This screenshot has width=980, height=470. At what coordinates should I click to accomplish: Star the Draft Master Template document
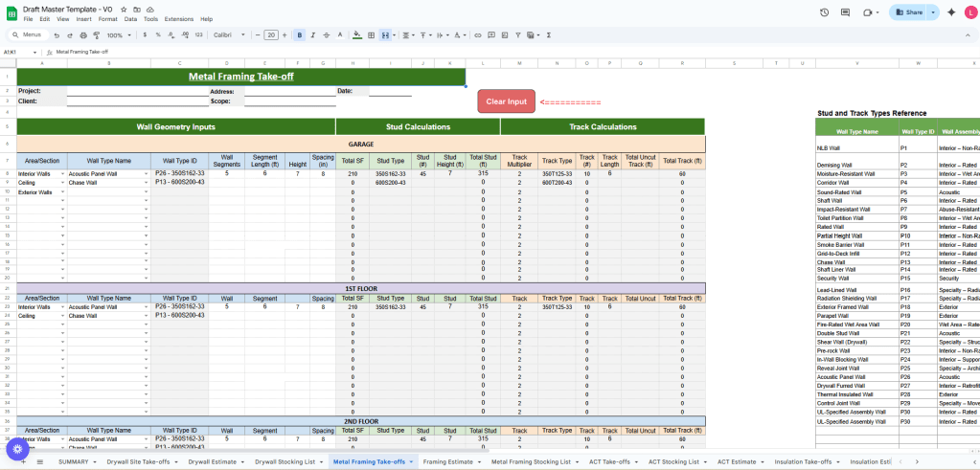[x=124, y=8]
